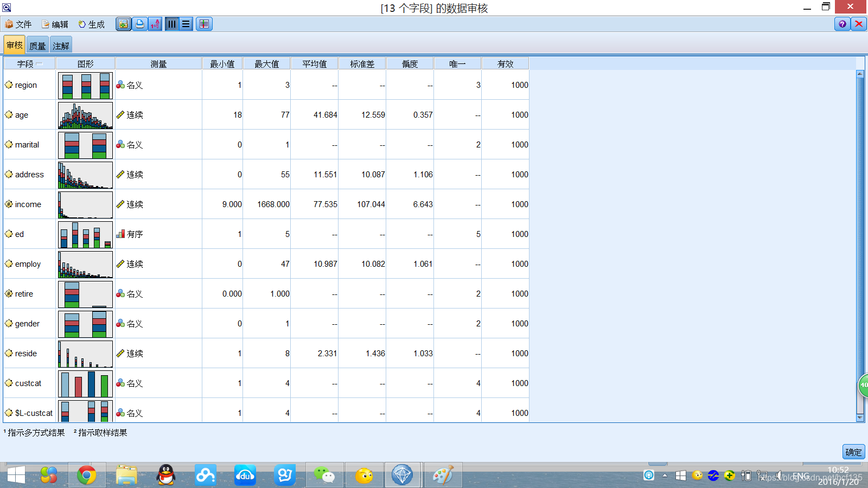Click the continuous ruler icon for income
The height and width of the screenshot is (488, 868).
click(120, 204)
